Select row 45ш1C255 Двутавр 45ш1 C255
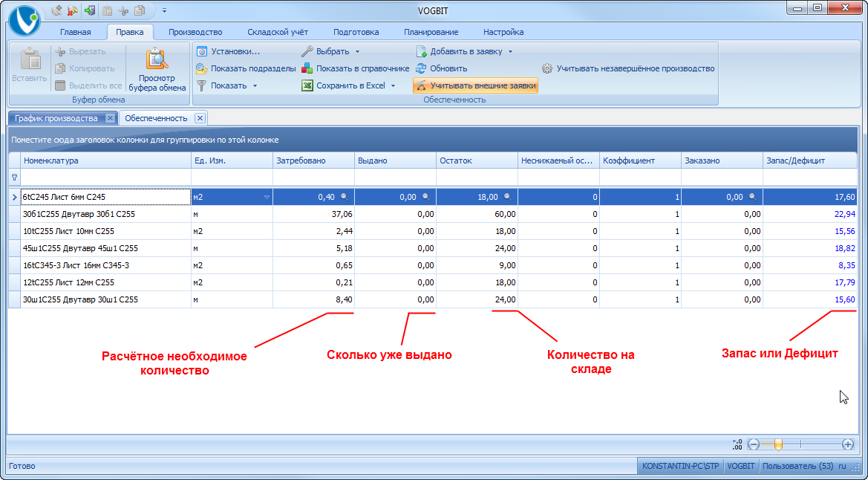Image resolution: width=868 pixels, height=480 pixels. tap(434, 248)
